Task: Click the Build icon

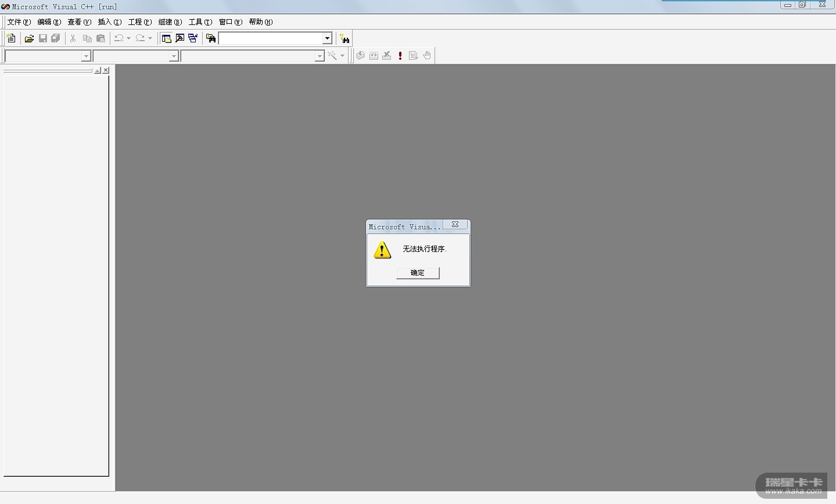Action: 374,56
